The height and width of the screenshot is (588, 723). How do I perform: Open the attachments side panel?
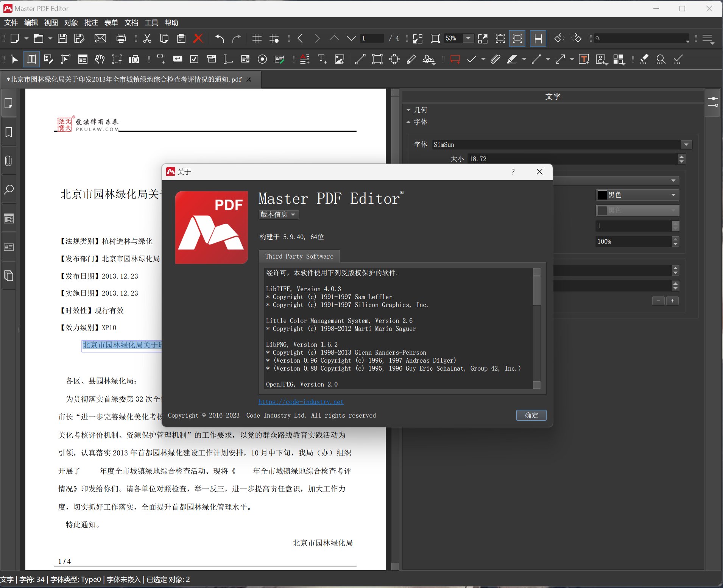coord(9,161)
